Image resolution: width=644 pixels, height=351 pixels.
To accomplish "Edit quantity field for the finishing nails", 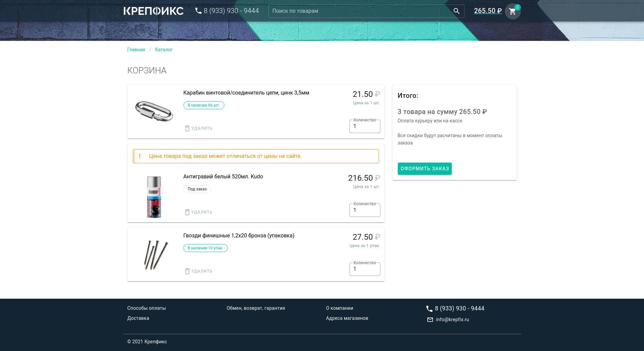I will [365, 270].
